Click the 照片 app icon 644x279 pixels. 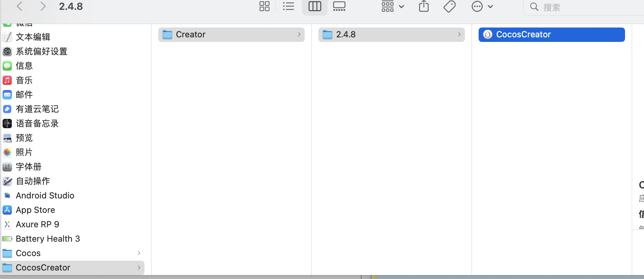click(x=7, y=152)
